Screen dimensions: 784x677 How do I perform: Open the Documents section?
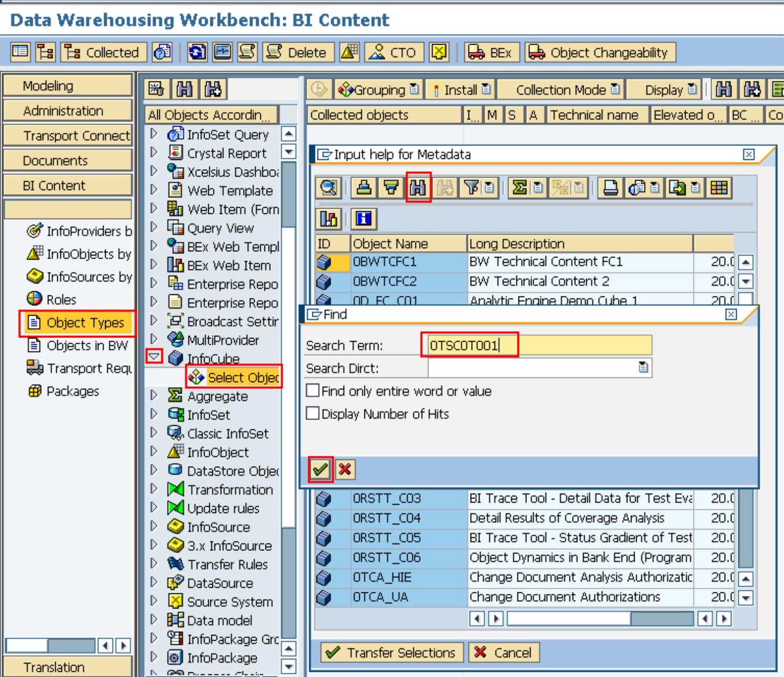coord(67,160)
